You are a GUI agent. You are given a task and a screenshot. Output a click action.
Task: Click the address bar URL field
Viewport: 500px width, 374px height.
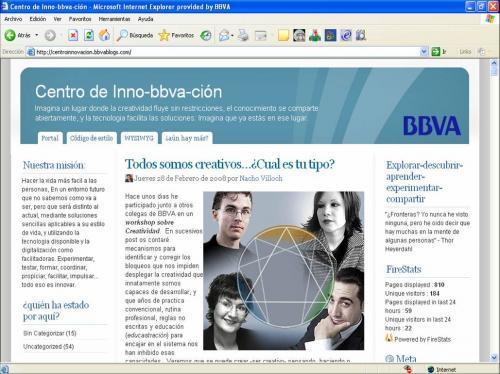click(x=227, y=52)
